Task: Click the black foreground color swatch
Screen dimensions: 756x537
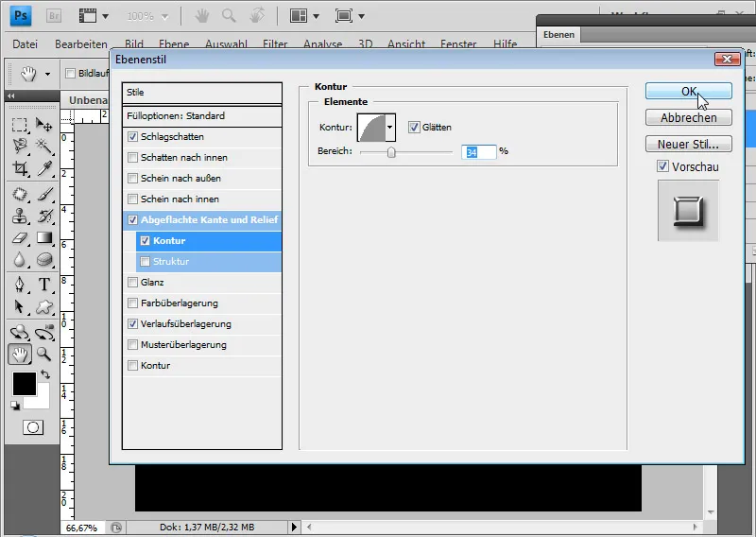Action: [x=25, y=384]
